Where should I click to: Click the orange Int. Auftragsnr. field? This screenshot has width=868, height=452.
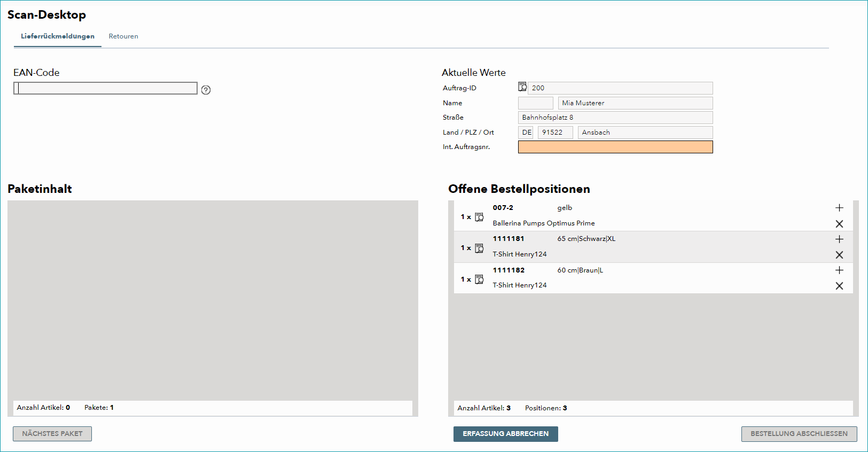point(615,147)
